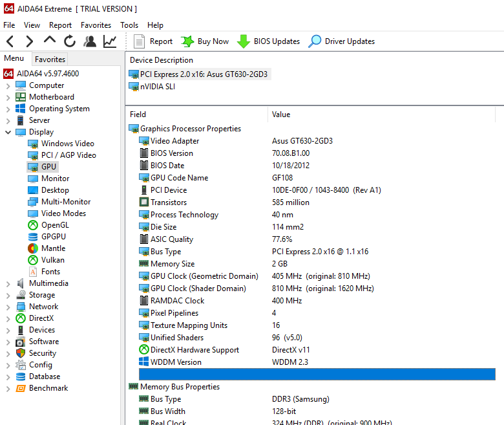
Task: Click the graph chart toolbar icon
Action: [110, 41]
